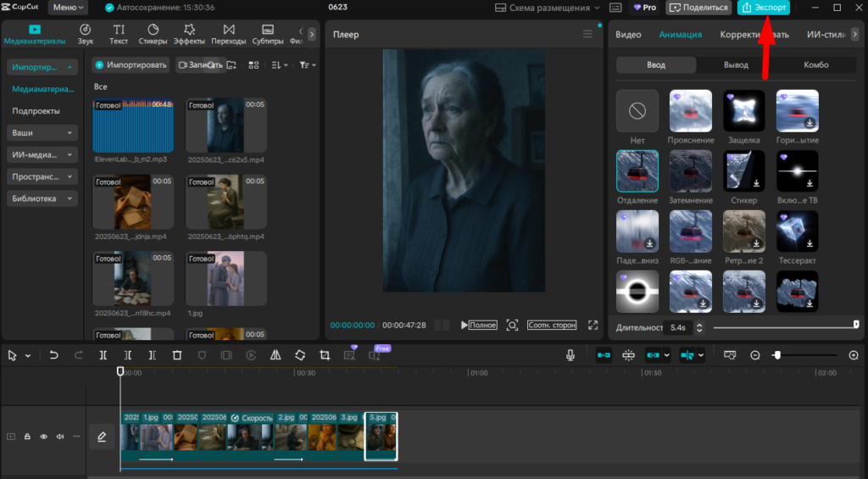
Task: Click the Поделиться button
Action: coord(698,8)
